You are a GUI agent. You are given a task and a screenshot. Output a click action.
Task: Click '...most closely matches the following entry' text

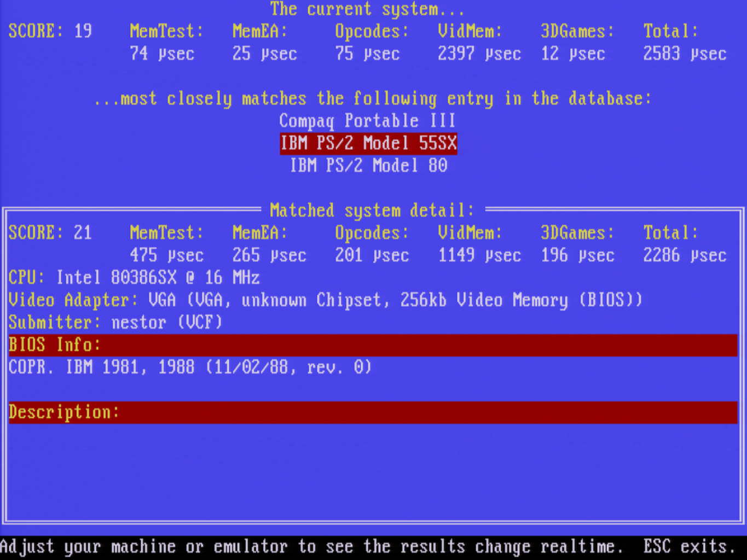coord(372,98)
